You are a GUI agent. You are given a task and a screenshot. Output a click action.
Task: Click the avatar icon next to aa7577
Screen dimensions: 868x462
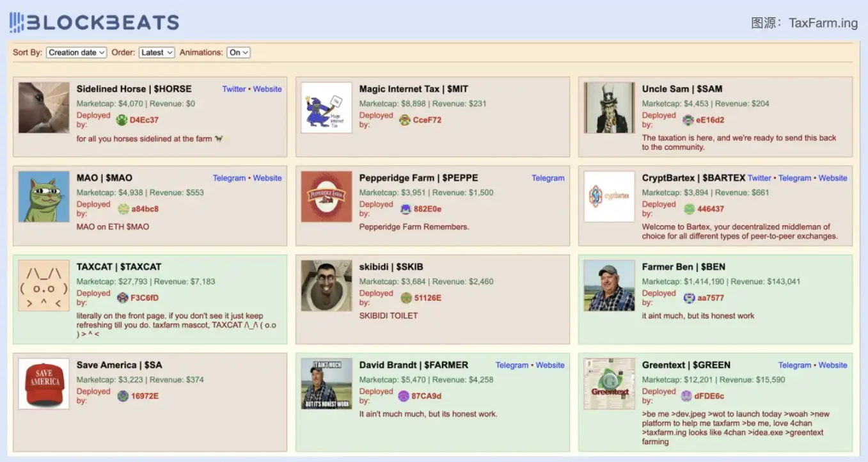pyautogui.click(x=689, y=298)
